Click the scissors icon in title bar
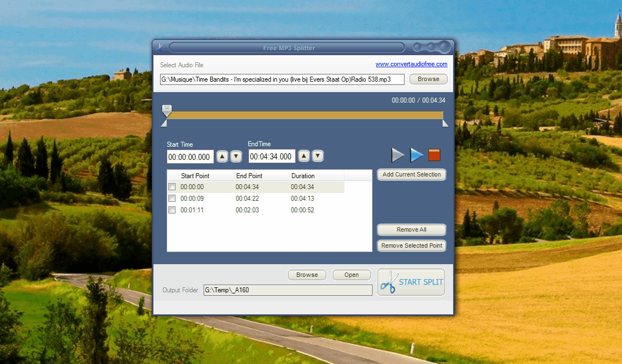This screenshot has width=622, height=364. point(159,47)
